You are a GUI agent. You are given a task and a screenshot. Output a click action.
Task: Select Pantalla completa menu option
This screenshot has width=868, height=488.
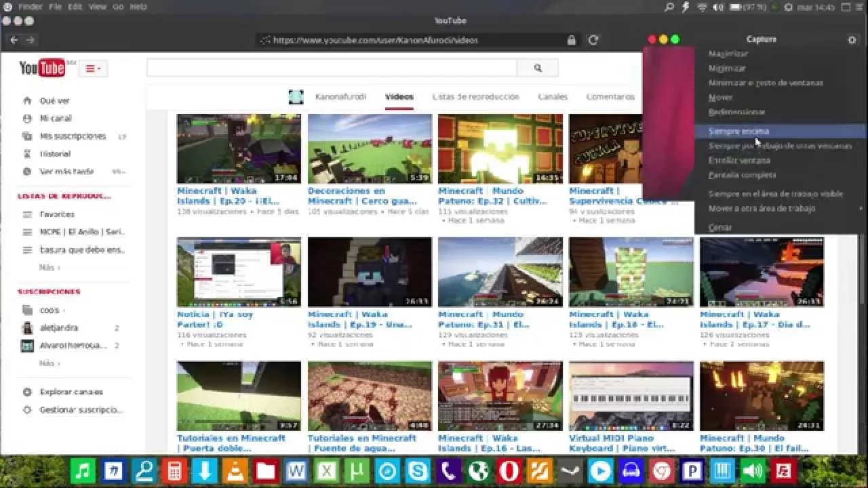point(742,175)
